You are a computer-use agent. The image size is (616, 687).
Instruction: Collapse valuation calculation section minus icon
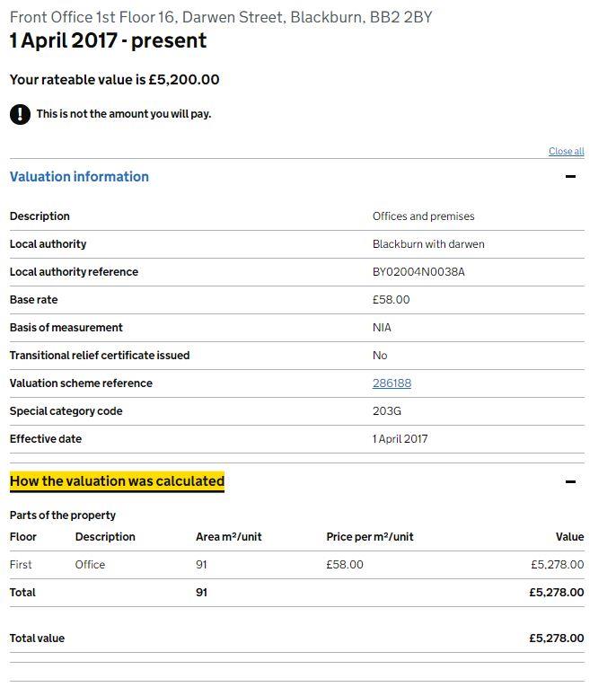tap(570, 482)
